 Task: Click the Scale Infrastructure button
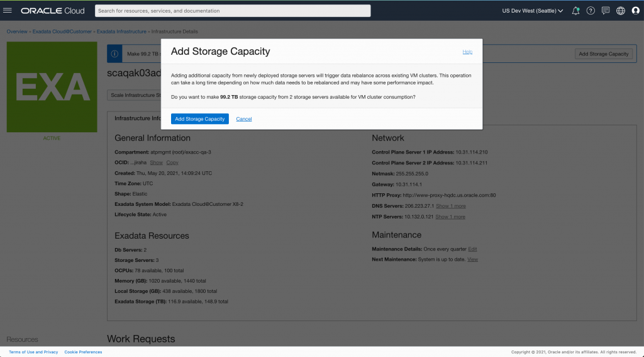[x=135, y=95]
